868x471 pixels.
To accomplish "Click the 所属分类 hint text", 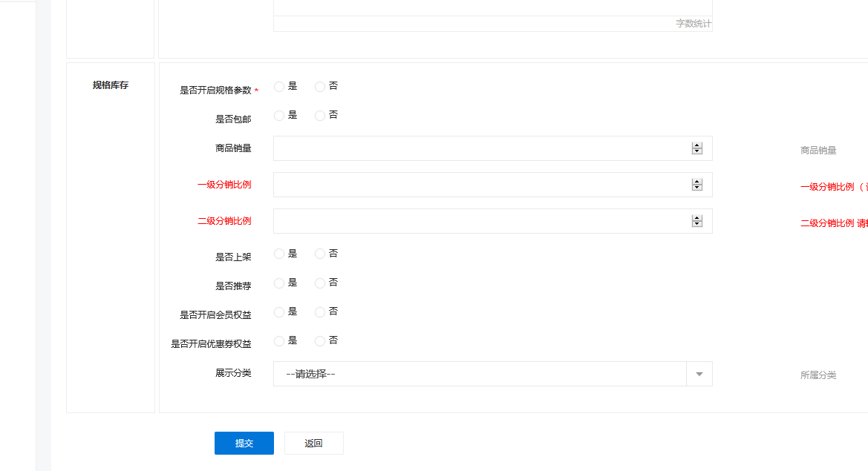I will (x=818, y=375).
